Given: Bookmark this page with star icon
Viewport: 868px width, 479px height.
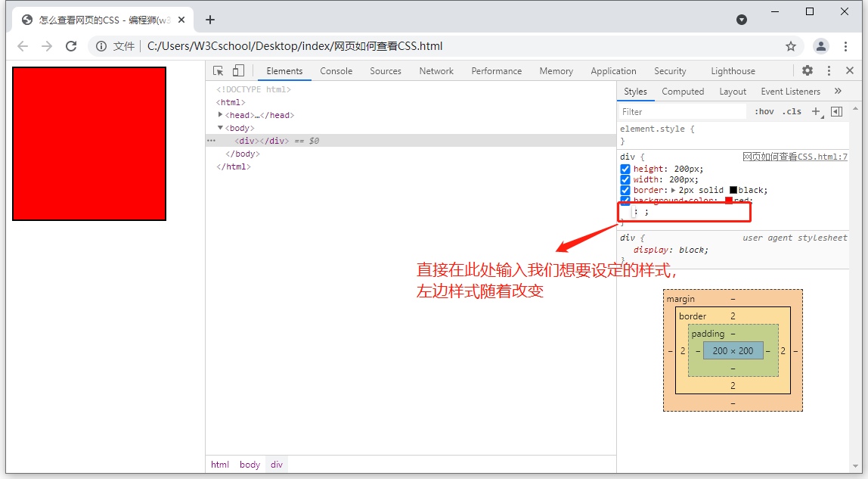Looking at the screenshot, I should pyautogui.click(x=791, y=46).
